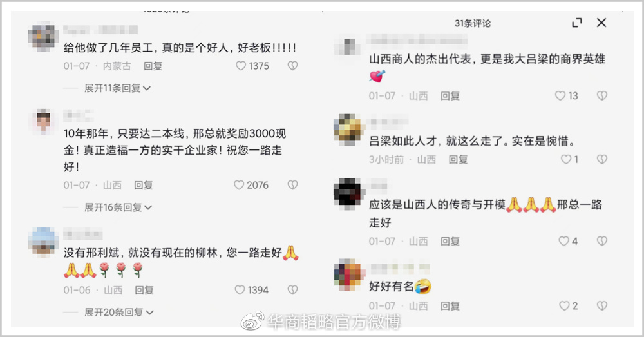The width and height of the screenshot is (644, 337).
Task: Dislike the 奖励3000现金 comment
Action: coord(292,185)
